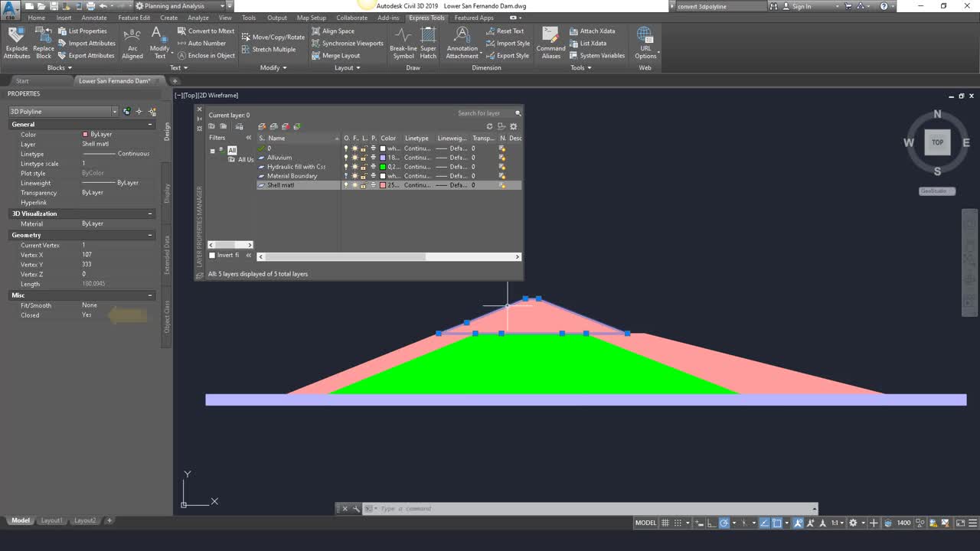Toggle Alluvium layer on/off bulb

[x=346, y=158]
